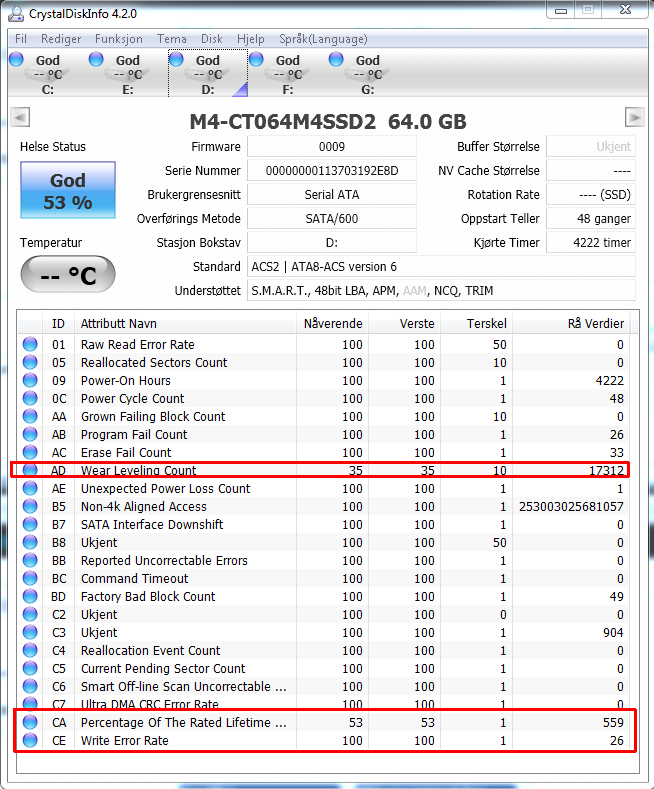Click status icon for Non-4k Aligned Access
The height and width of the screenshot is (789, 654).
(x=30, y=506)
